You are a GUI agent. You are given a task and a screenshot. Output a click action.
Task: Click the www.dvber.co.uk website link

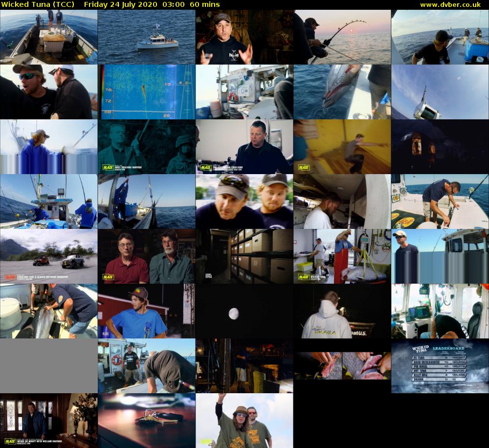pyautogui.click(x=450, y=5)
